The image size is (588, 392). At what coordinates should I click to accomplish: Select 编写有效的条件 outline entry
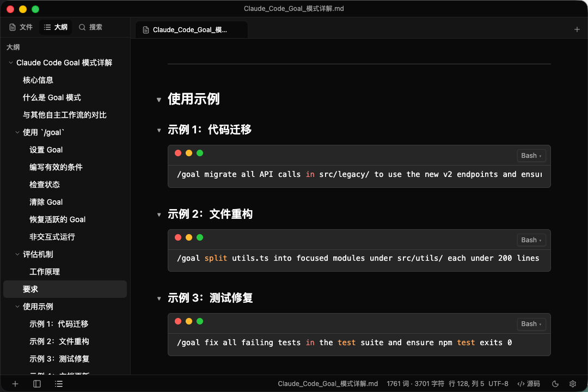[56, 167]
